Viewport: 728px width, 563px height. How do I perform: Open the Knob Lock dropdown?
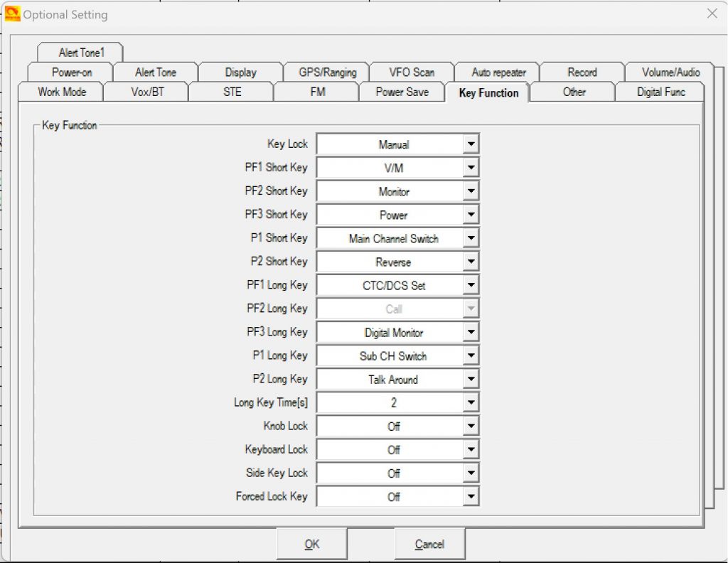(x=470, y=426)
